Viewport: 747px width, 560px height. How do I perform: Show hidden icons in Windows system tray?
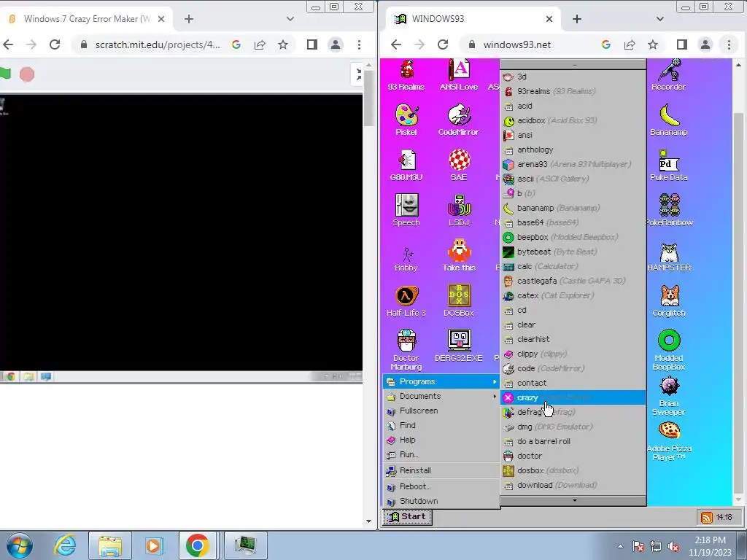click(620, 546)
